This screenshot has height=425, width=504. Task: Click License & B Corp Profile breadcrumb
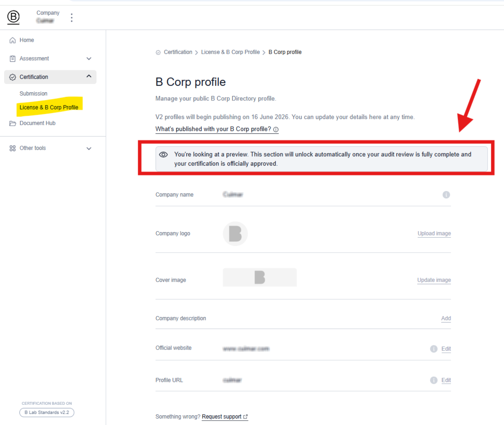[x=230, y=52]
